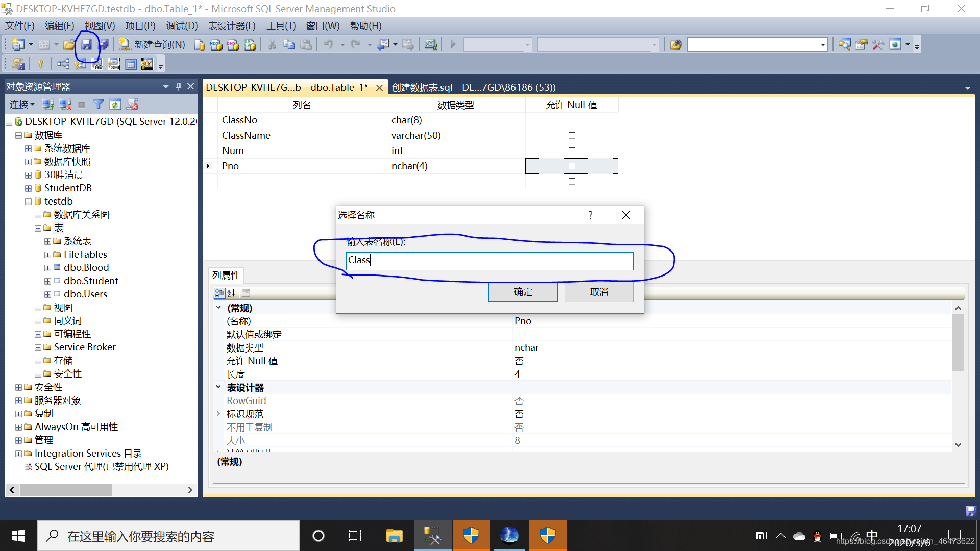Click the Generate Change Script icon
Screen dimensions: 980x551
(x=18, y=64)
